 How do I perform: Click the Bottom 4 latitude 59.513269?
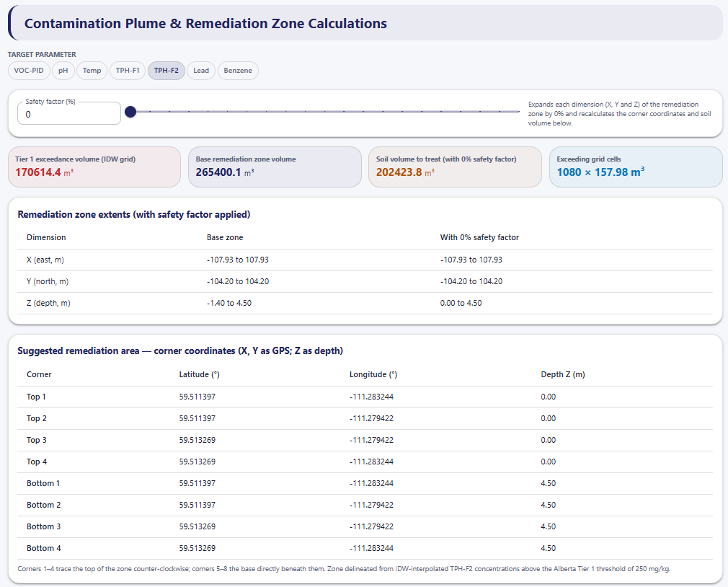click(x=197, y=548)
